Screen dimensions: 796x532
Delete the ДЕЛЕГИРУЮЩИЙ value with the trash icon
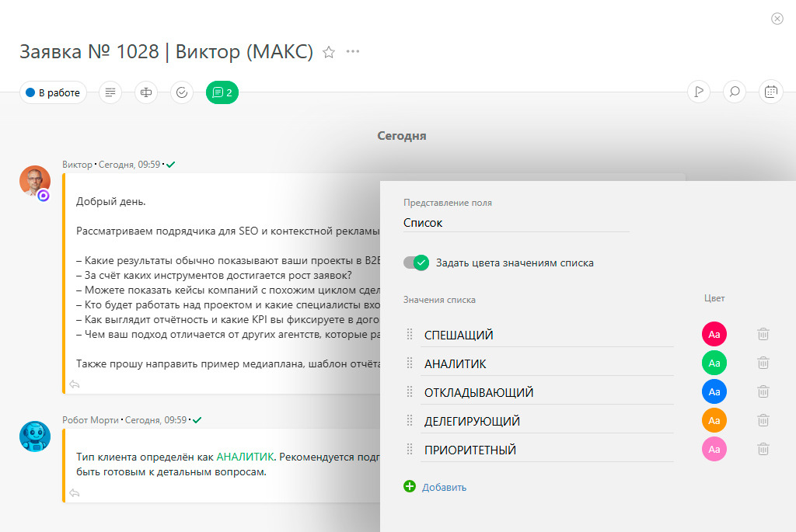click(x=763, y=420)
